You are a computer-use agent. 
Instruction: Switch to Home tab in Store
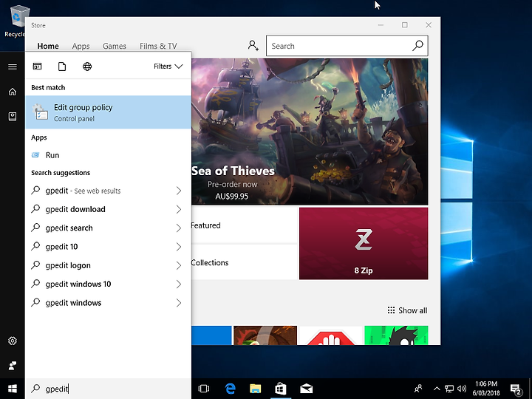(x=48, y=46)
